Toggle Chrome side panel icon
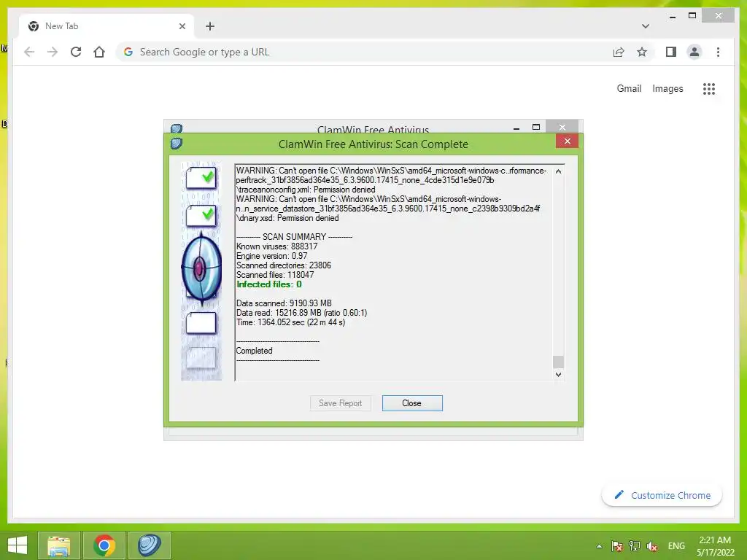Image resolution: width=747 pixels, height=560 pixels. pyautogui.click(x=671, y=52)
